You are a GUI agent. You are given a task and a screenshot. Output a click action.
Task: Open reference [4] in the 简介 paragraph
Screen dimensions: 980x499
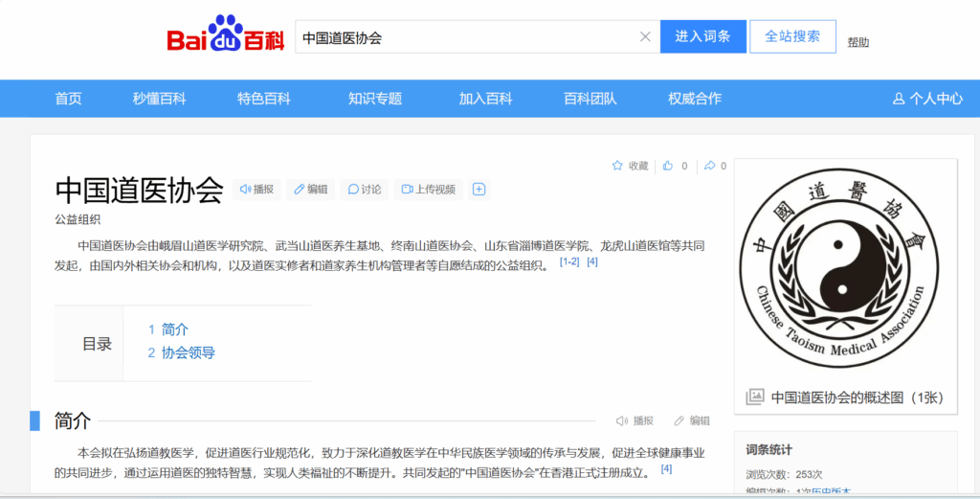[667, 468]
